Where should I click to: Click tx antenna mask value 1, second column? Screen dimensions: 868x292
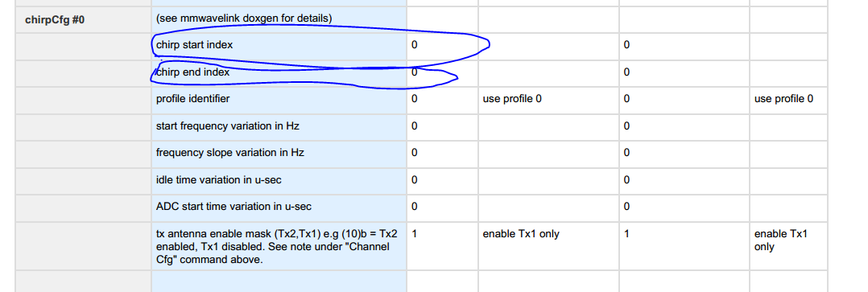pyautogui.click(x=626, y=234)
